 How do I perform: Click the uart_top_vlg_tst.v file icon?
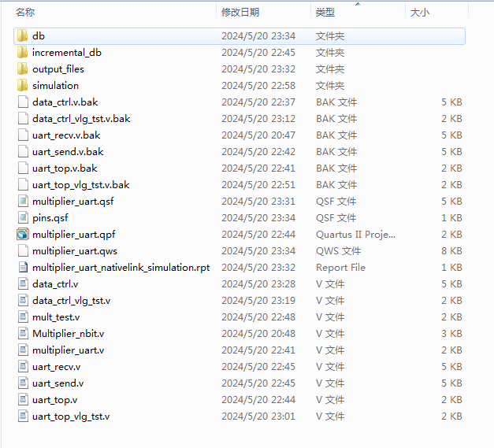(x=23, y=416)
